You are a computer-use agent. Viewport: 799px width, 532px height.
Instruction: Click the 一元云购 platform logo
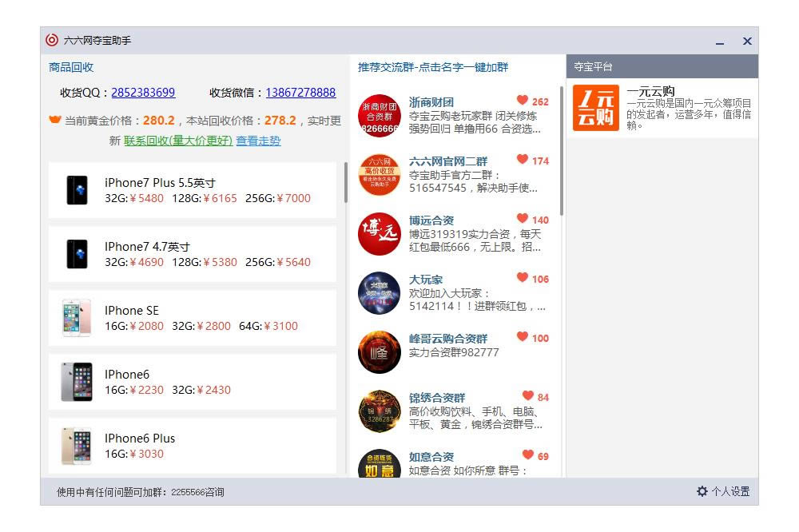(596, 108)
